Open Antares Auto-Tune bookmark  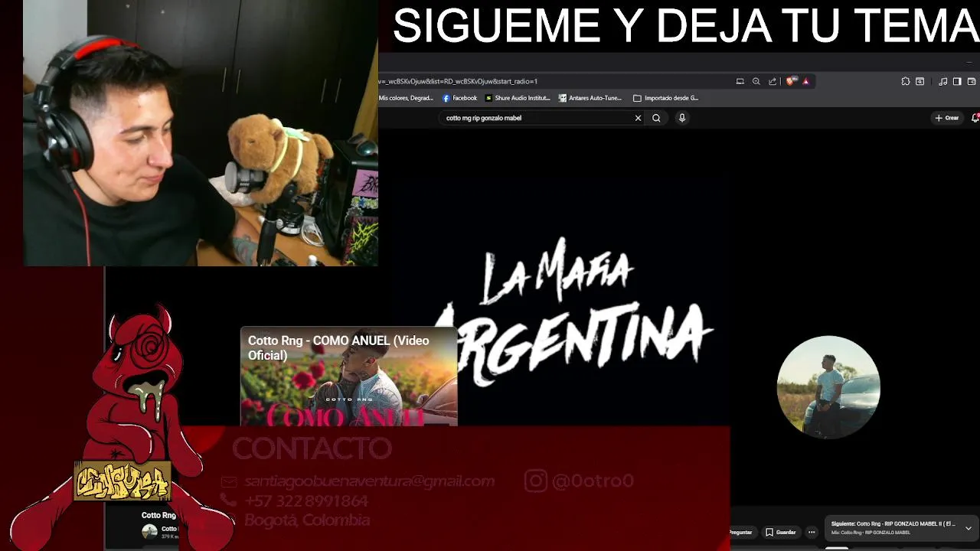(590, 98)
